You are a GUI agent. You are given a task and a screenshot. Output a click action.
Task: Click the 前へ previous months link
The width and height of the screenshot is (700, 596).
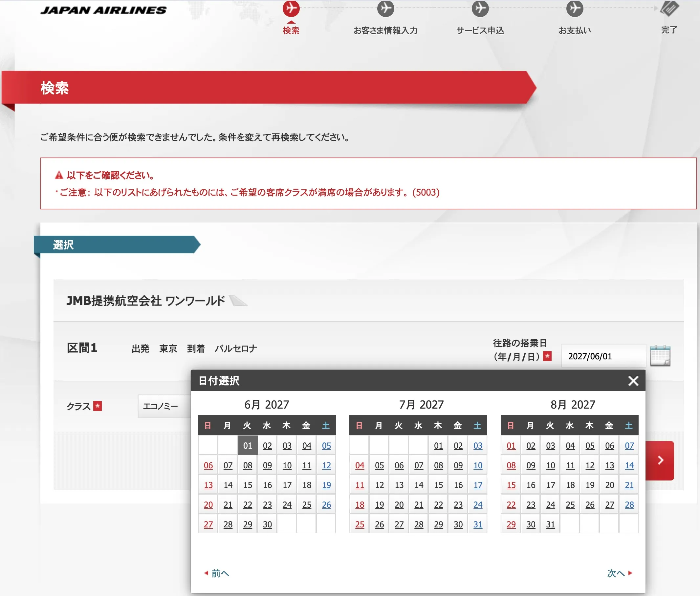click(x=217, y=573)
